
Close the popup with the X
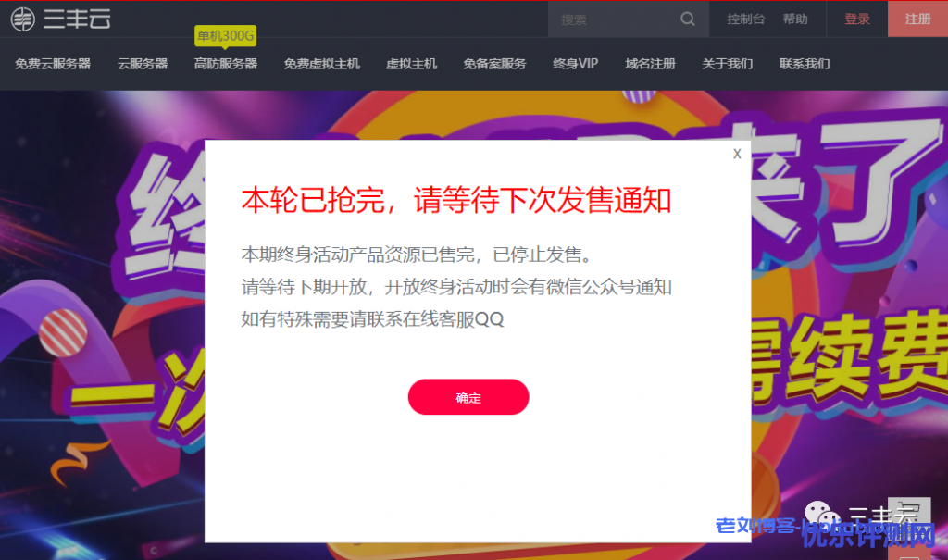[736, 154]
